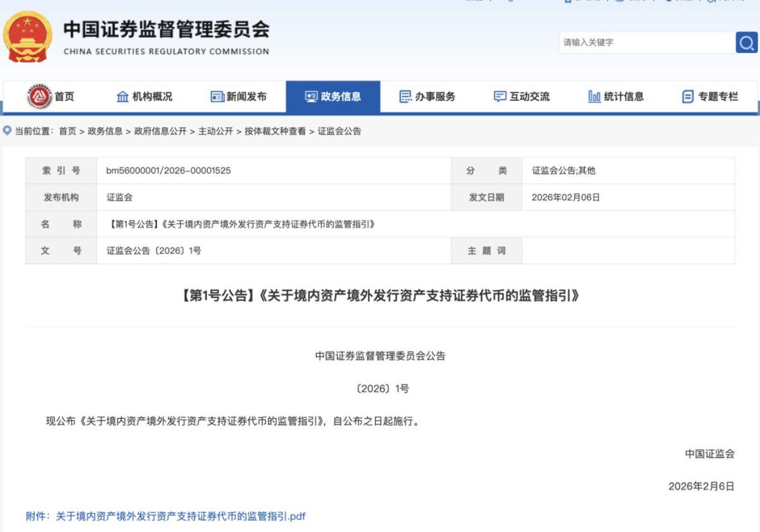Click the CSRC national emblem logo
This screenshot has width=760, height=532.
[27, 37]
